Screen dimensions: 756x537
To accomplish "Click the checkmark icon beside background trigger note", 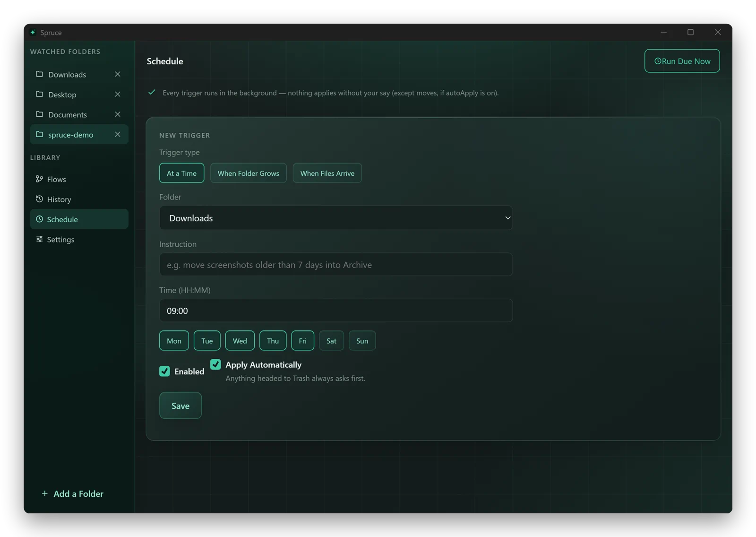I will click(152, 92).
